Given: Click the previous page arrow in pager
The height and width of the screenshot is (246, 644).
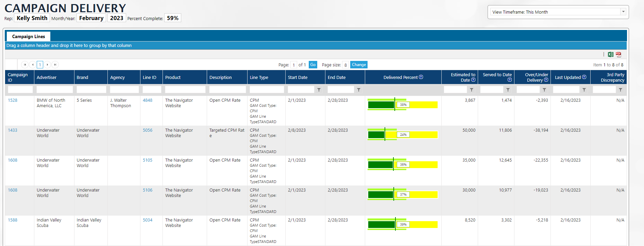Looking at the screenshot, I should coord(33,65).
